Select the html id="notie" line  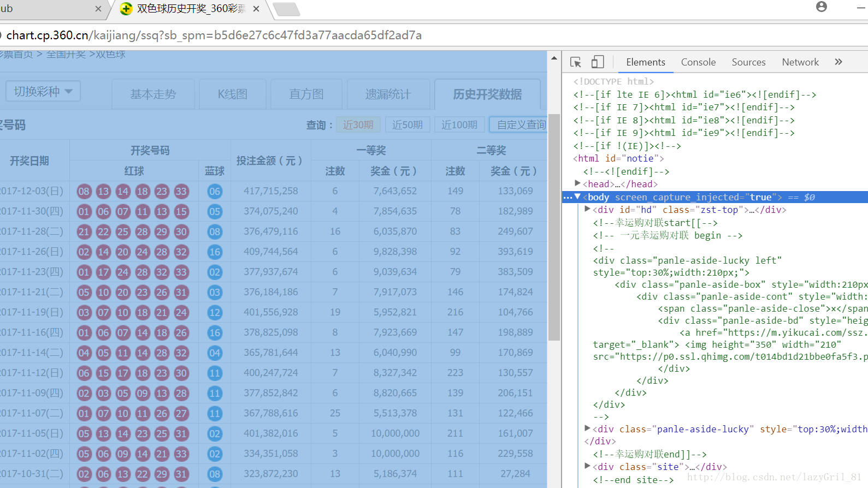click(618, 158)
